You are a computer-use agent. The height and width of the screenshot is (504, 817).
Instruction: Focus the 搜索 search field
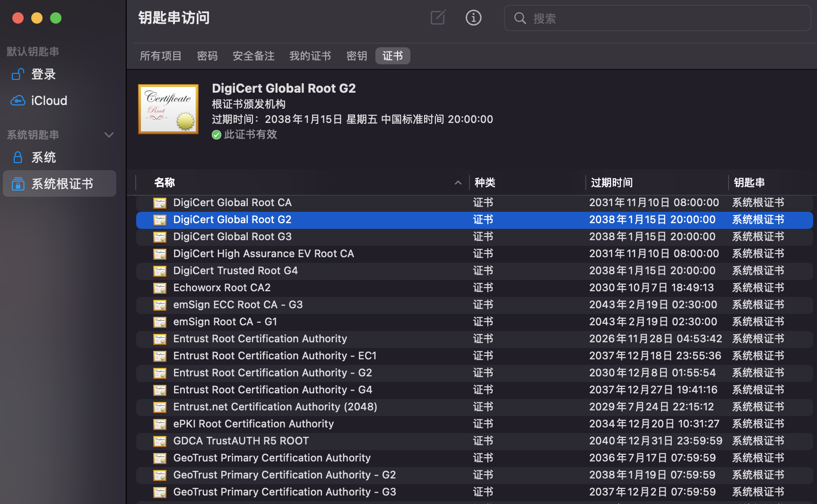[x=658, y=18]
